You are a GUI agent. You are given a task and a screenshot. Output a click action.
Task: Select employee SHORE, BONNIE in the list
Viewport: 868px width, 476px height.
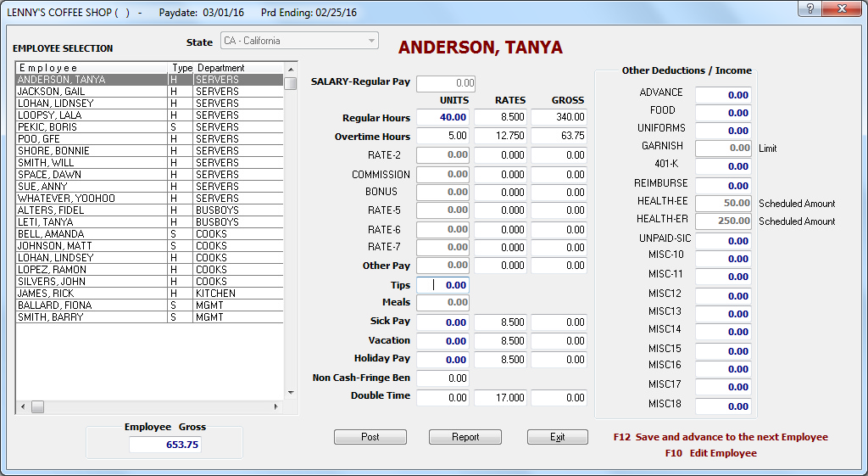pos(149,151)
